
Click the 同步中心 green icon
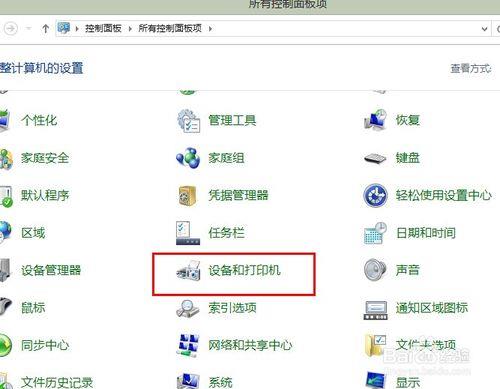pos(5,345)
